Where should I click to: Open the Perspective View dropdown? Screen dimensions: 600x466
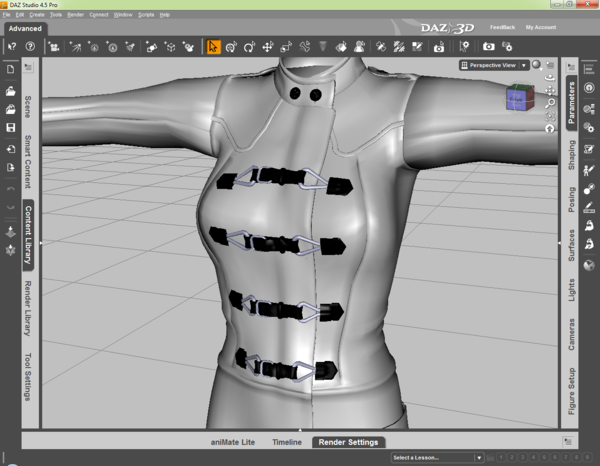493,65
